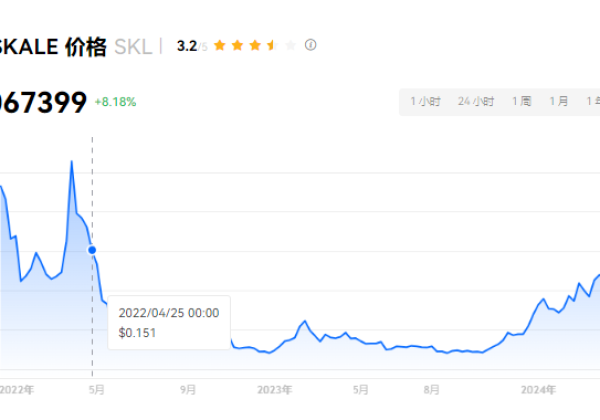
Task: Click the blue chart data point marker
Action: click(x=92, y=250)
